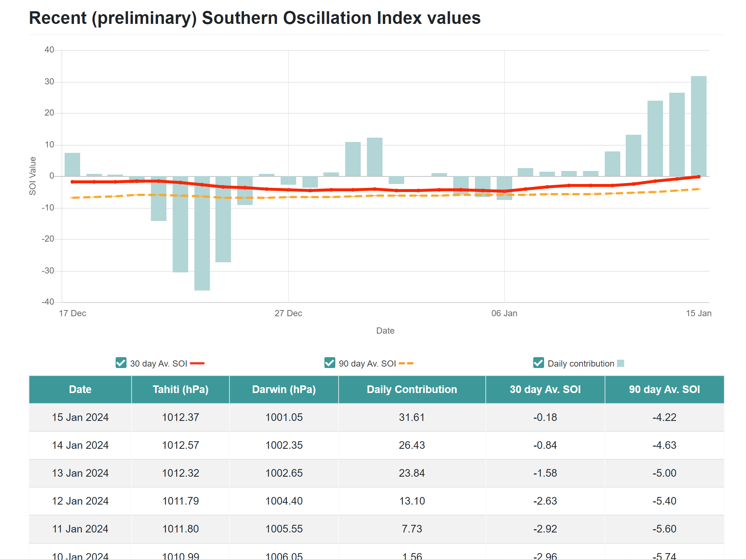Screen dimensions: 746x560
Task: Toggle the 30 day Av. SOI checkbox
Action: 121,363
